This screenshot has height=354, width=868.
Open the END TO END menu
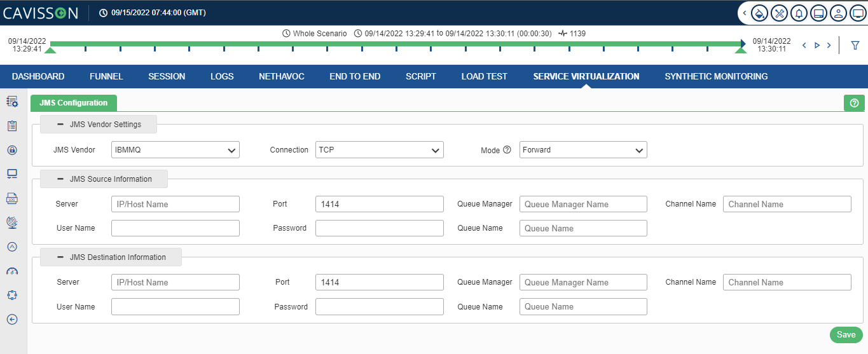click(355, 76)
